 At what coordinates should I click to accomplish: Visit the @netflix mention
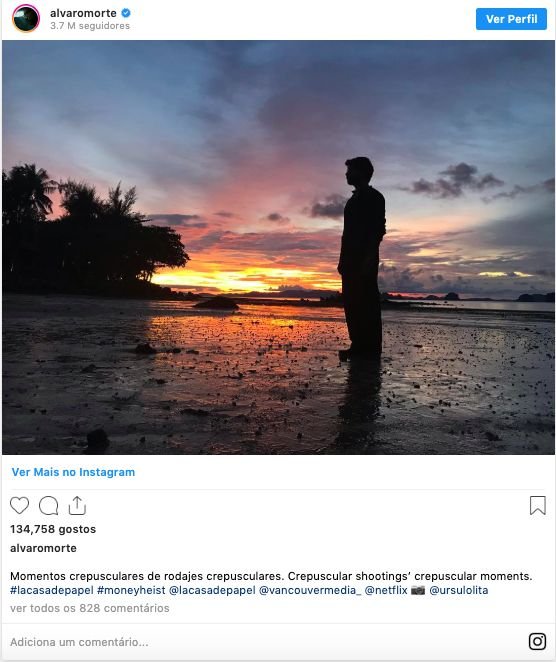point(386,590)
